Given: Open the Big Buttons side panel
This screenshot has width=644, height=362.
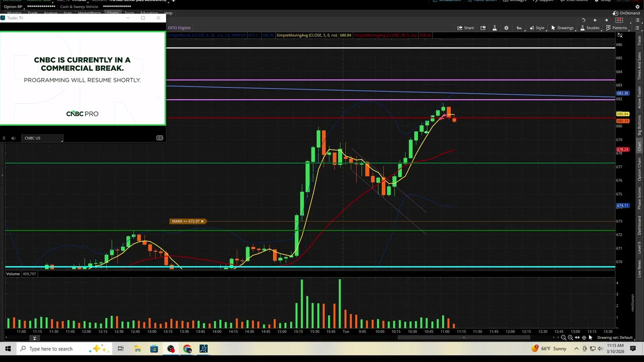Looking at the screenshot, I should coord(639,125).
